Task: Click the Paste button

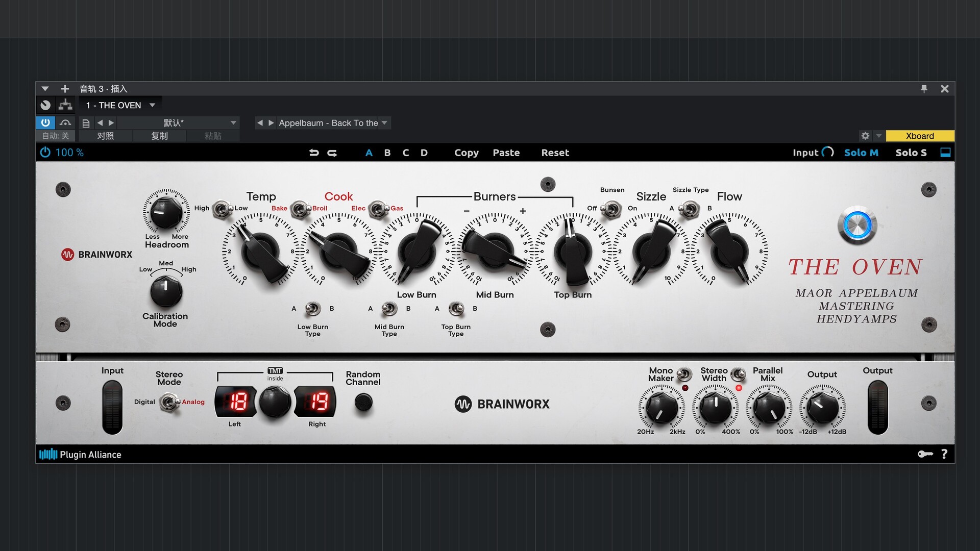Action: (x=506, y=153)
